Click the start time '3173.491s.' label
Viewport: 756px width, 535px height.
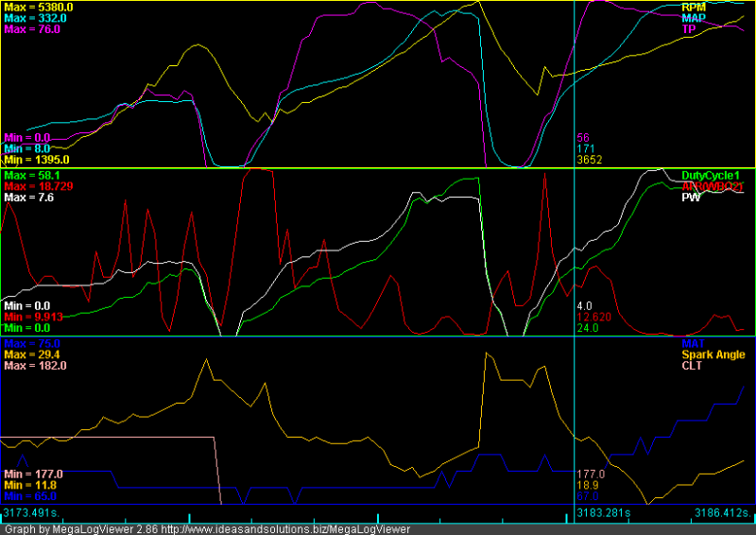click(x=31, y=512)
